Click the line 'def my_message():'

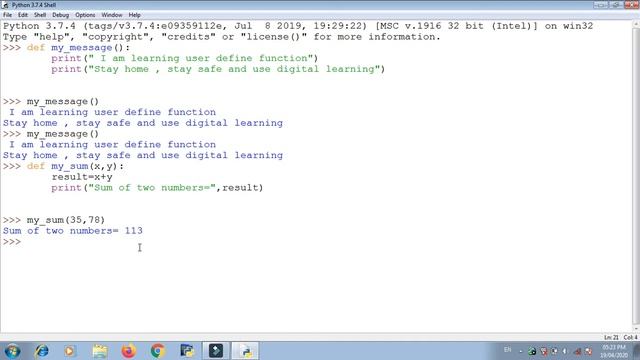tap(78, 48)
